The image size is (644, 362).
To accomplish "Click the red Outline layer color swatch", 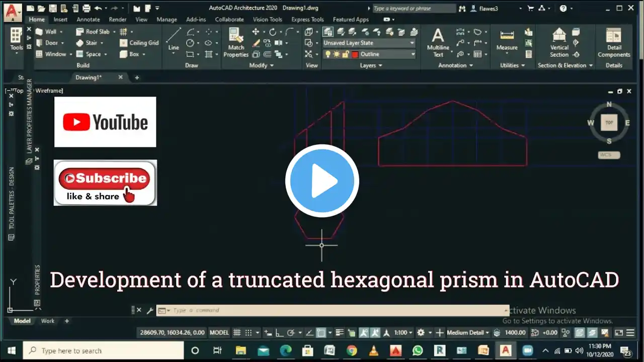I will (x=355, y=54).
